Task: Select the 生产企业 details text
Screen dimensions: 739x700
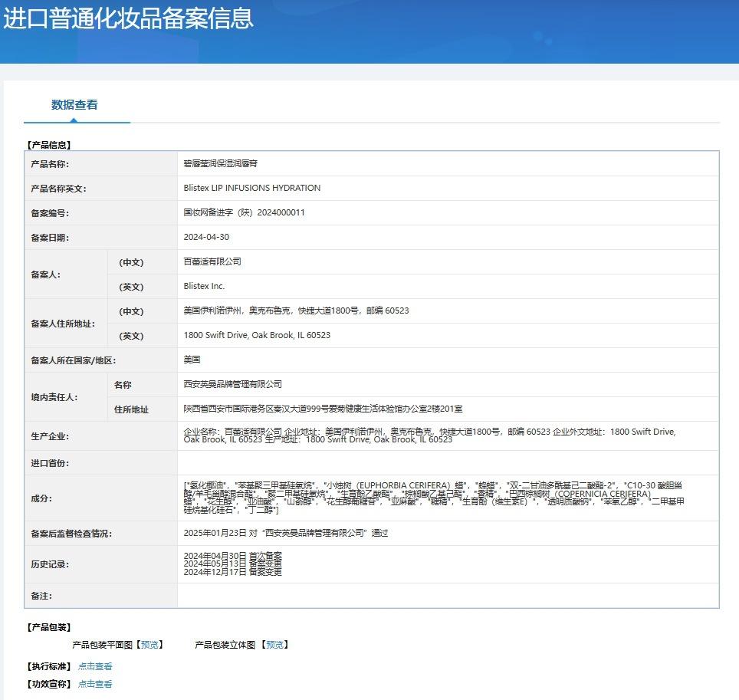Action: pos(429,435)
